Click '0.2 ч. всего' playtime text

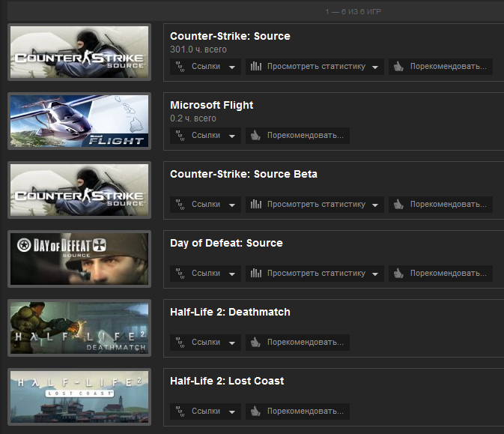[x=193, y=118]
